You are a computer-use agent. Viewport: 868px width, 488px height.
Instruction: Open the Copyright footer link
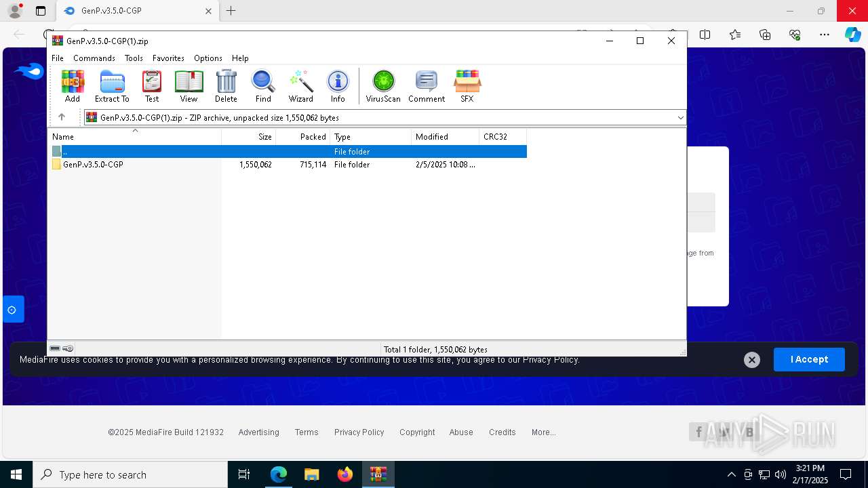coord(417,432)
